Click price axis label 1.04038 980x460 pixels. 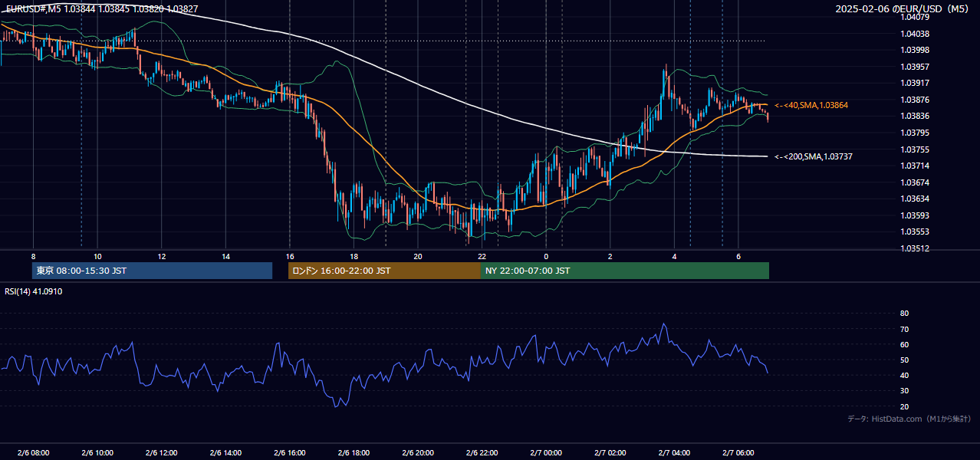click(x=916, y=34)
